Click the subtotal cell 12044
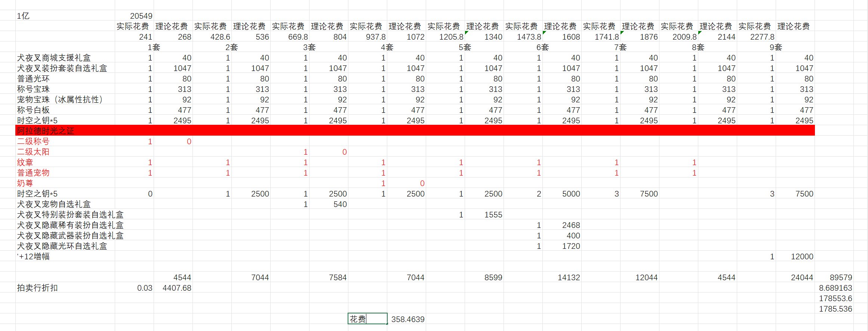Viewport: 868px width, 331px height. click(x=640, y=278)
